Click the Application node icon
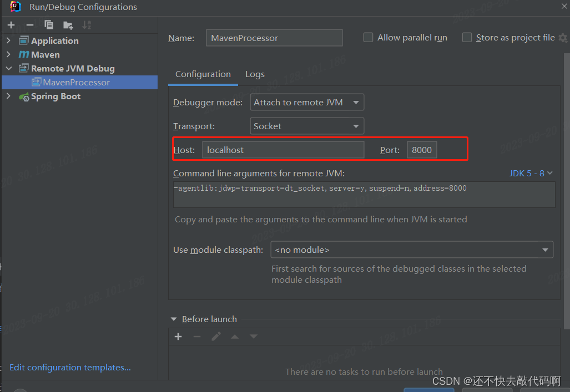 (24, 40)
